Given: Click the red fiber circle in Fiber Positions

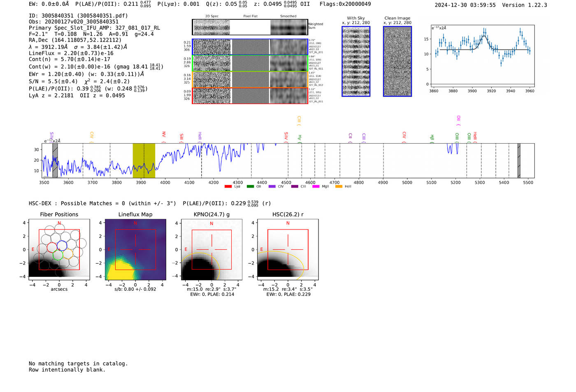Looking at the screenshot, I should tap(52, 247).
